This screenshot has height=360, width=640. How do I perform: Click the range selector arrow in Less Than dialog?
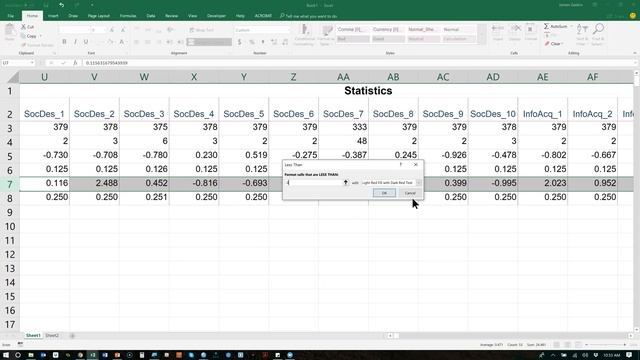click(345, 183)
